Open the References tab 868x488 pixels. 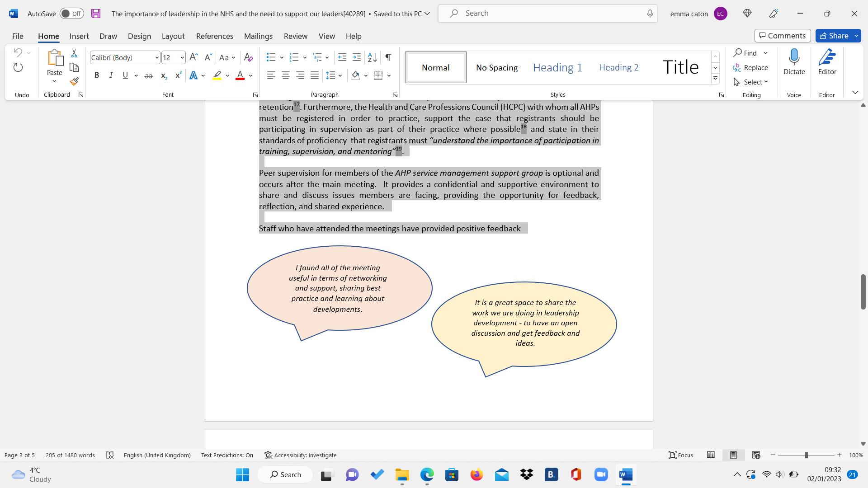coord(214,36)
